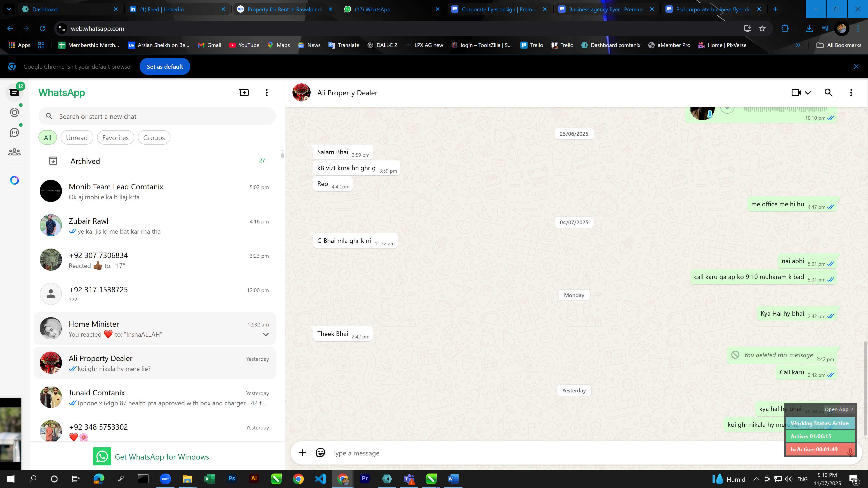
Task: Open the emoji picker icon
Action: pyautogui.click(x=321, y=453)
